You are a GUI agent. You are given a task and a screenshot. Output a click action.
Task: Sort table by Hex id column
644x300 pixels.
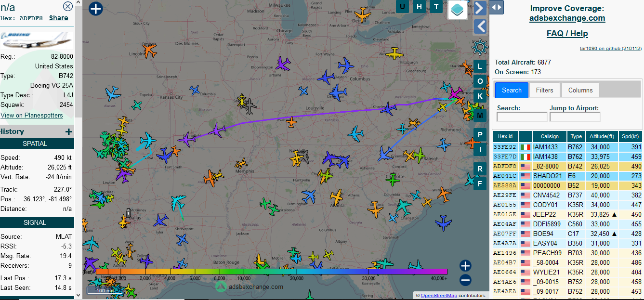(505, 137)
